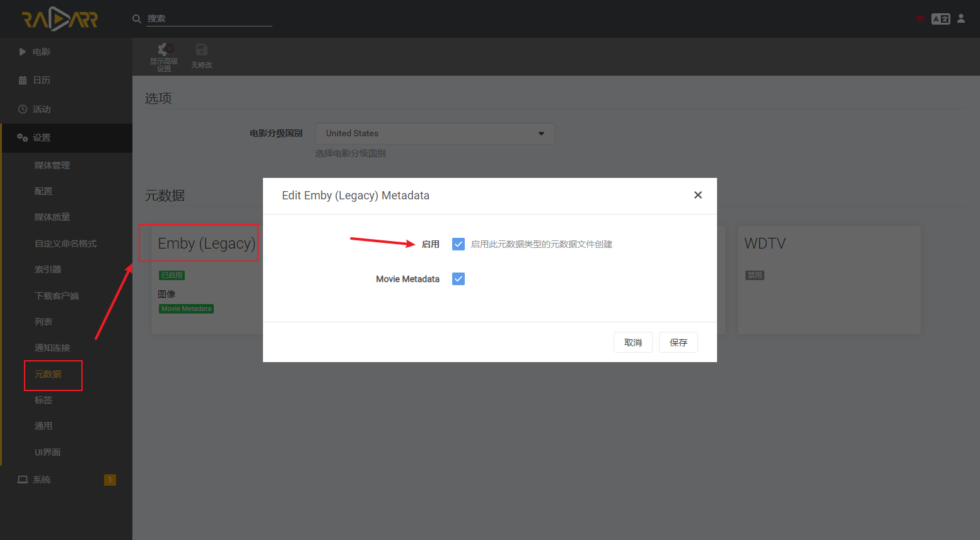Viewport: 980px width, 540px height.
Task: Focus the 搜索 search field
Action: click(x=209, y=19)
